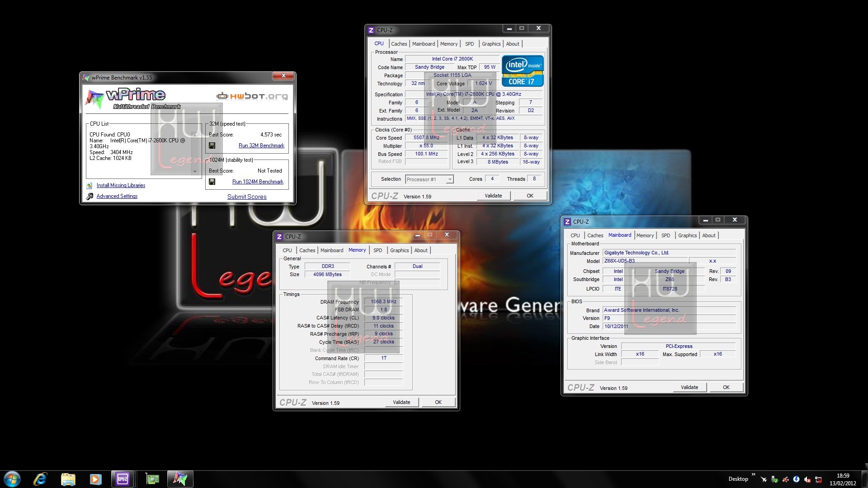Launch Internet Explorer from the taskbar
Viewport: 868px width, 488px height.
40,479
